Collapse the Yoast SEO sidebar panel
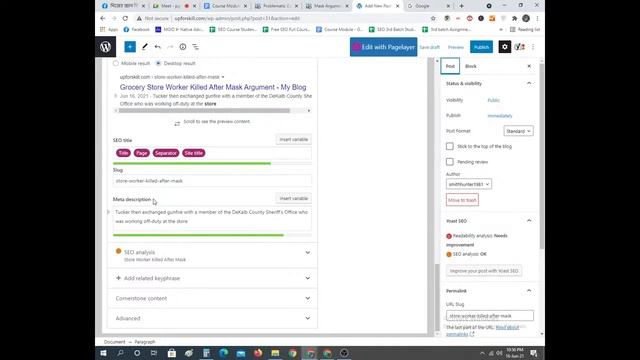640x360 pixels. tap(529, 221)
